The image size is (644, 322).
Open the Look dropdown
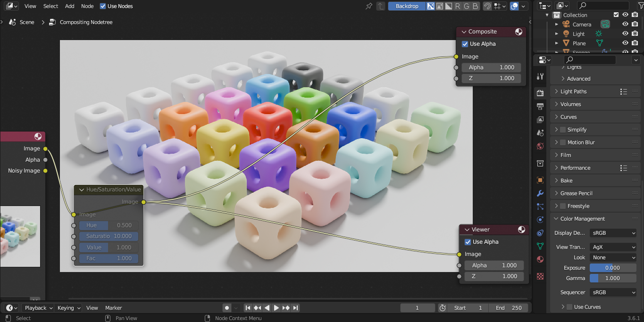click(613, 257)
